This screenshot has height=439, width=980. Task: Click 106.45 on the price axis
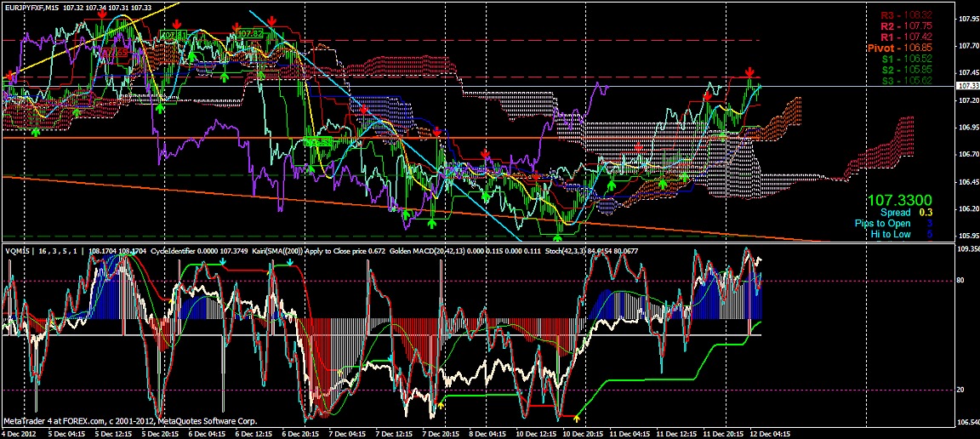pyautogui.click(x=967, y=181)
